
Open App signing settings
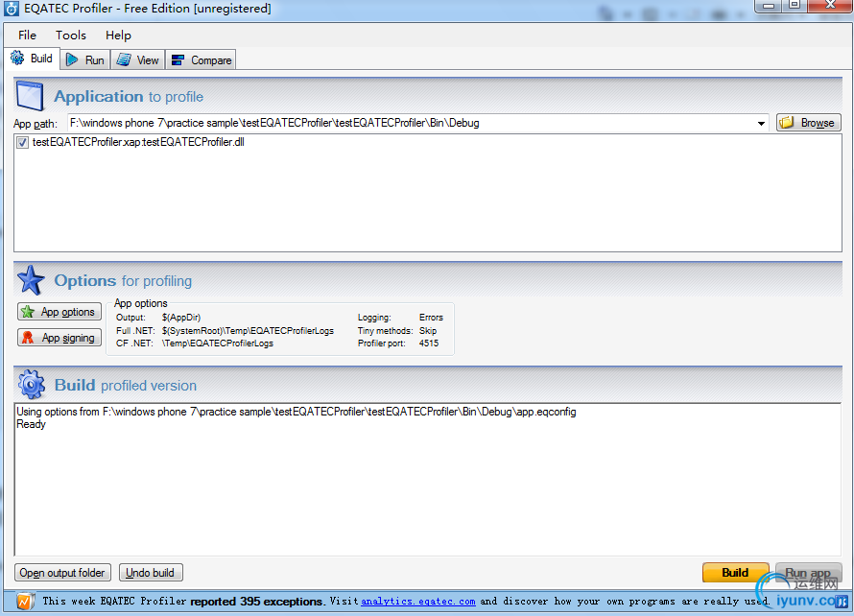[59, 338]
